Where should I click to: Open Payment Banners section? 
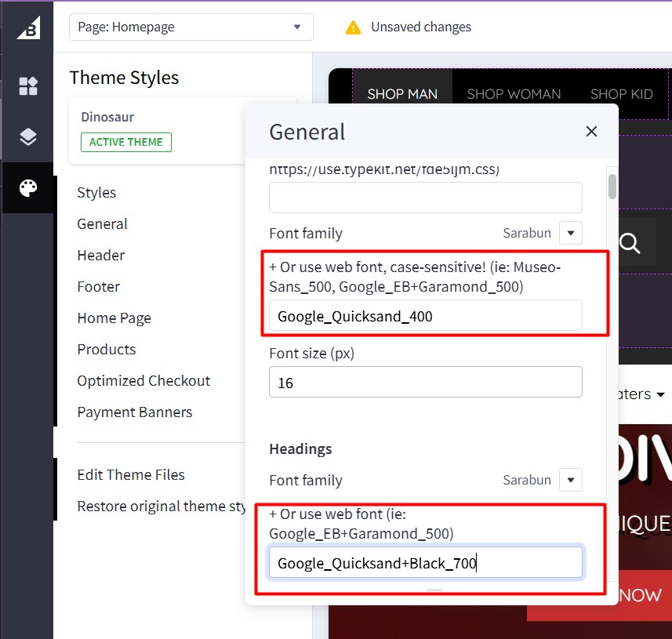(x=135, y=412)
